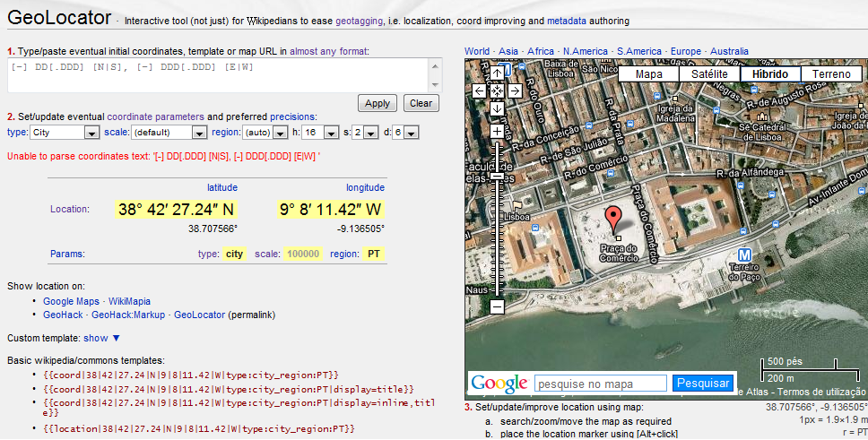Jump map to World
The width and height of the screenshot is (868, 440).
click(477, 51)
